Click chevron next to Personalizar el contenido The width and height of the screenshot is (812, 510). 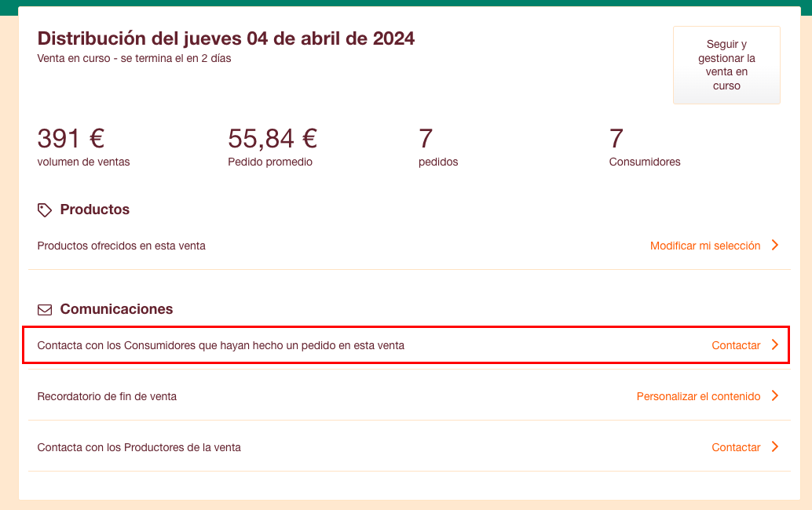pos(775,395)
